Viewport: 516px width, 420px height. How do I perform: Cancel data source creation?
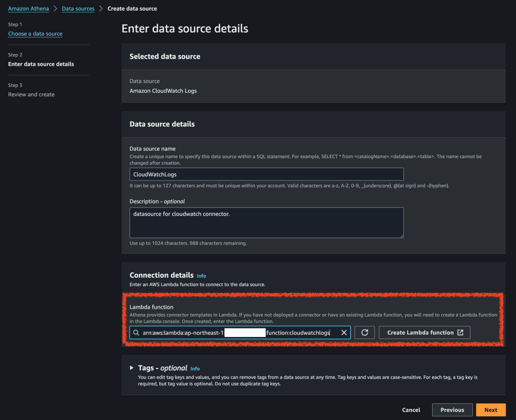(411, 410)
